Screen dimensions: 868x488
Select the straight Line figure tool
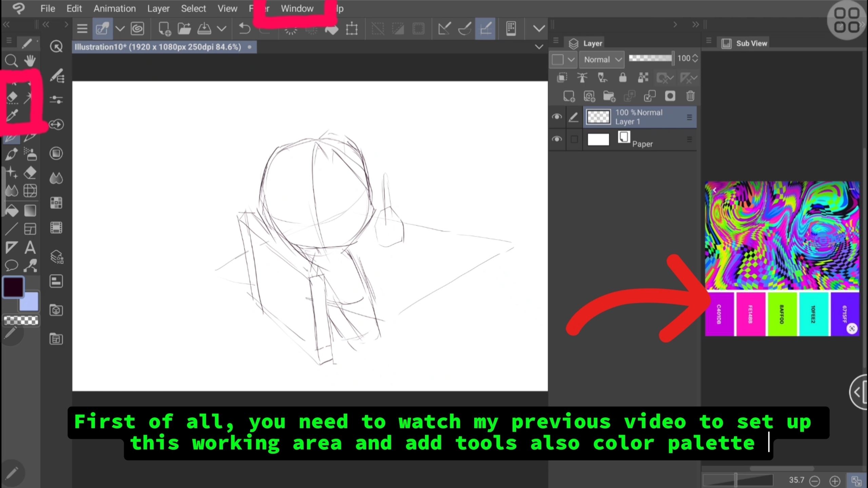[x=12, y=229]
